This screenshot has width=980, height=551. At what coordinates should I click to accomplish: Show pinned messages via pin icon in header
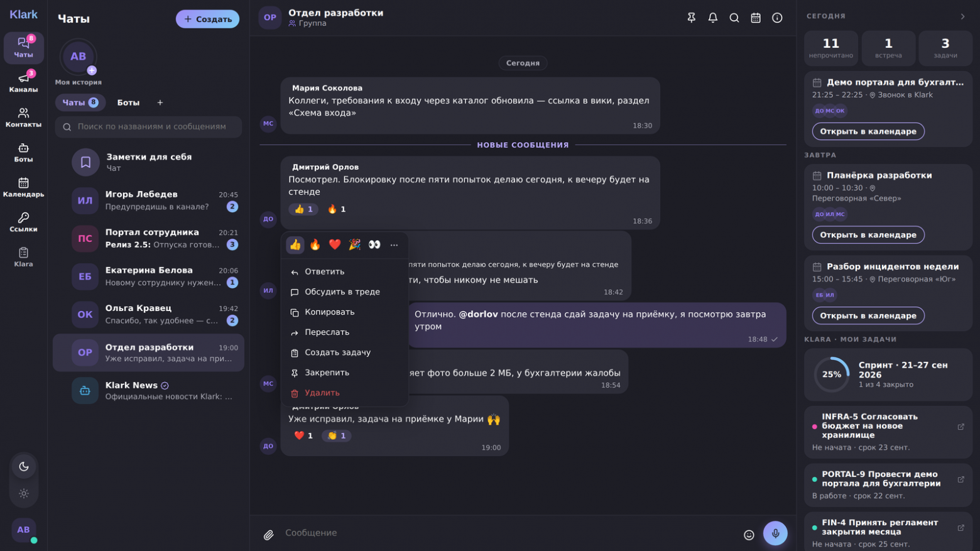(691, 18)
